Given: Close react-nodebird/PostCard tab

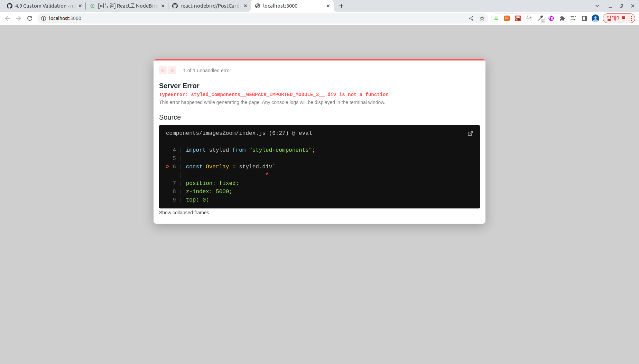Looking at the screenshot, I should pos(246,6).
